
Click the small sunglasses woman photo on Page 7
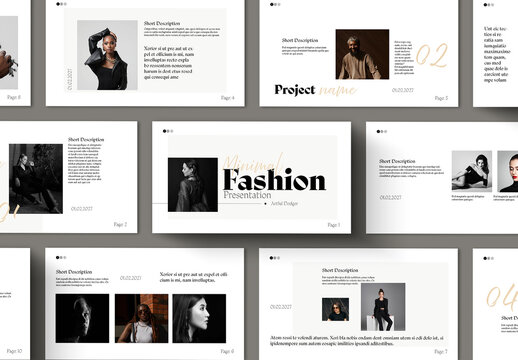pyautogui.click(x=335, y=309)
